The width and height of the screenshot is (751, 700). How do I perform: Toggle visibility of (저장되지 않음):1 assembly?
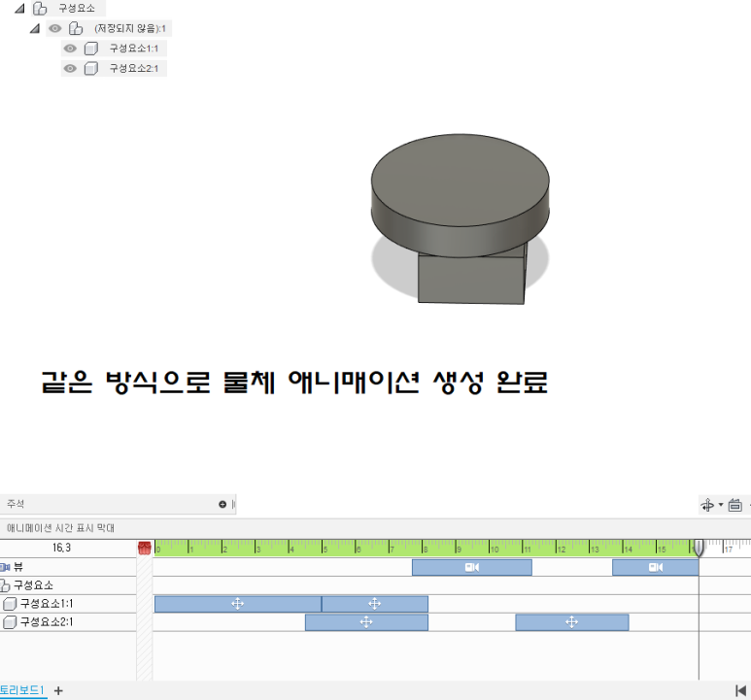(55, 29)
